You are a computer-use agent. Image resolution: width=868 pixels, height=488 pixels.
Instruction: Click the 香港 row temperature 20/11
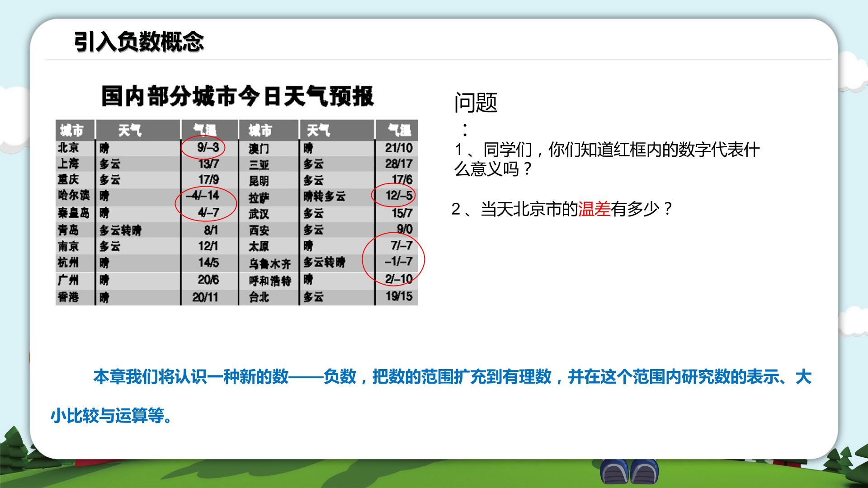(x=205, y=297)
